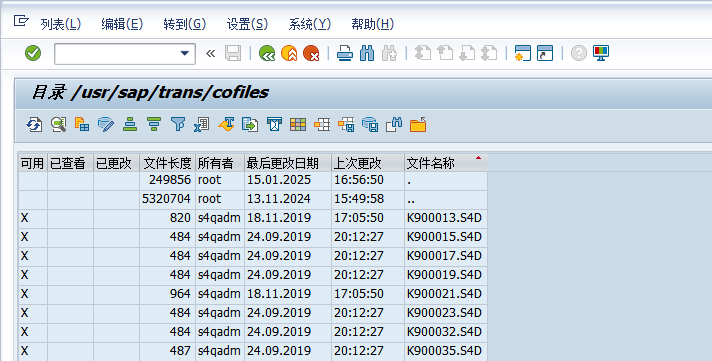Expand the command field history dropdown
This screenshot has height=361, width=712.
(184, 54)
